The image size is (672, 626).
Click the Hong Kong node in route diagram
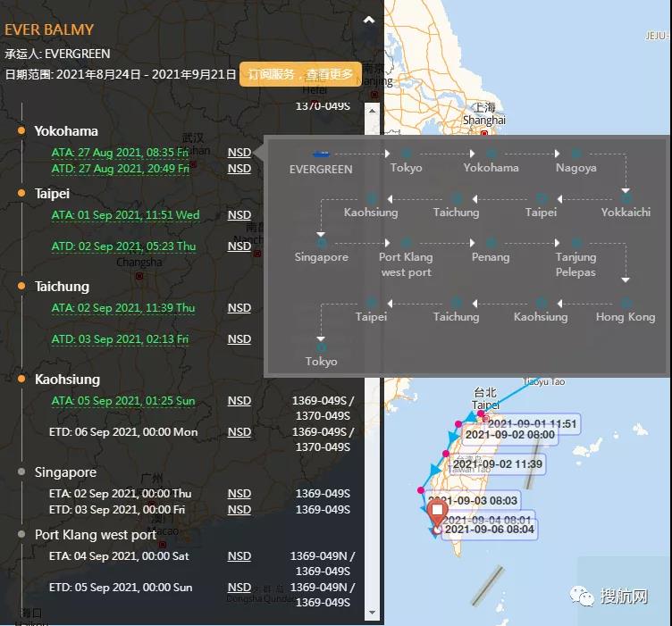click(x=626, y=304)
